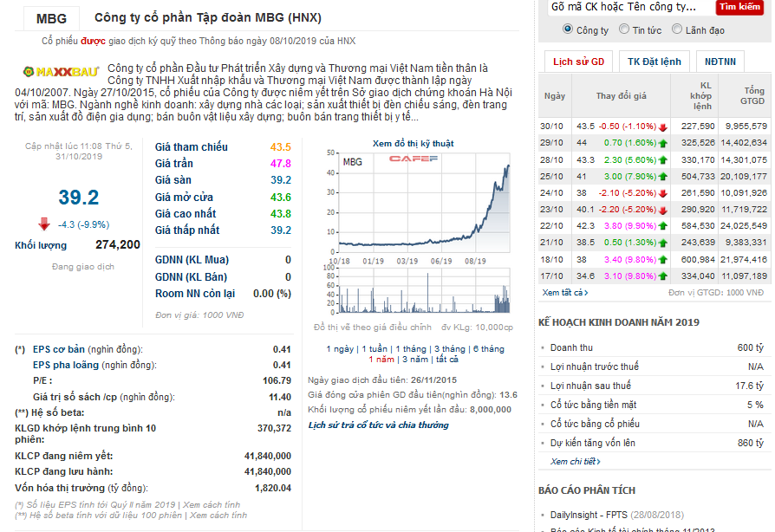Click the Thay đổi giá column header
Screen dimensions: 775x532
click(x=622, y=96)
